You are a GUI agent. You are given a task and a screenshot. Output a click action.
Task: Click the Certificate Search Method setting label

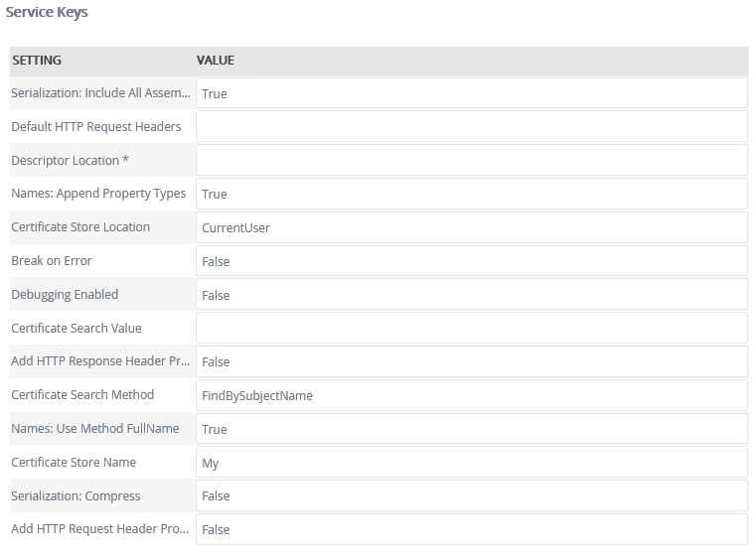coord(82,395)
